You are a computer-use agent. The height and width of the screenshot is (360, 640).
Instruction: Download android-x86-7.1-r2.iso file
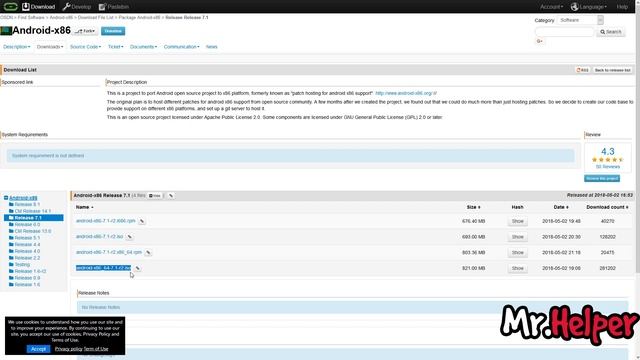point(99,236)
